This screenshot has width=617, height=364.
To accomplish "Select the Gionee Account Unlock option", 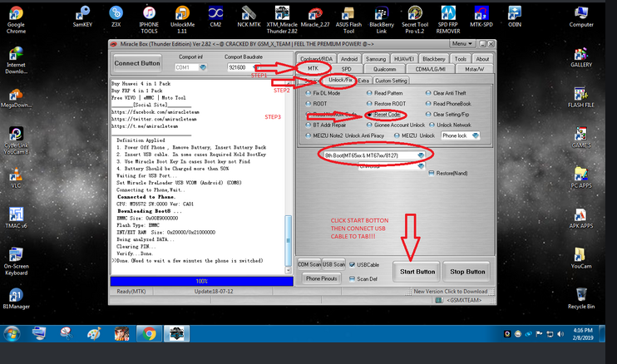I will [369, 125].
